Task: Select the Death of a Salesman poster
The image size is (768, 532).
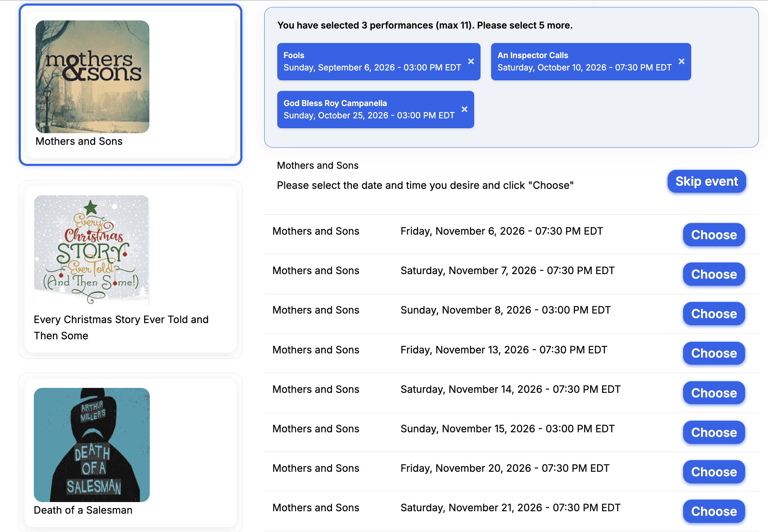Action: click(x=92, y=445)
